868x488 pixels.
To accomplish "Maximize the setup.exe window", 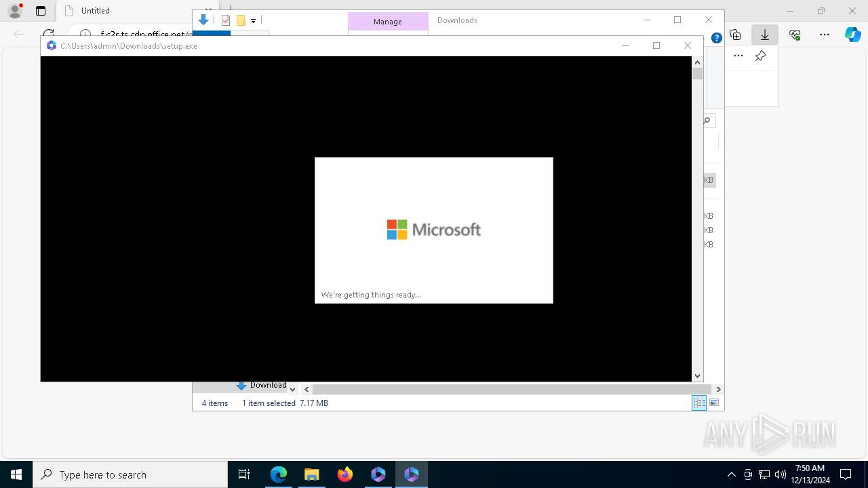I will 656,45.
